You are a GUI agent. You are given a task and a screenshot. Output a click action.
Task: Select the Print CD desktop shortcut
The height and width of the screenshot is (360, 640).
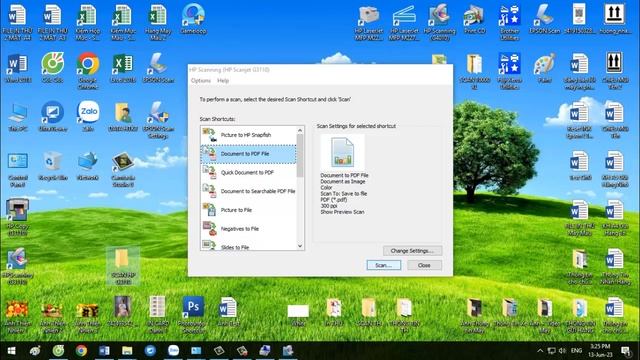pos(474,19)
